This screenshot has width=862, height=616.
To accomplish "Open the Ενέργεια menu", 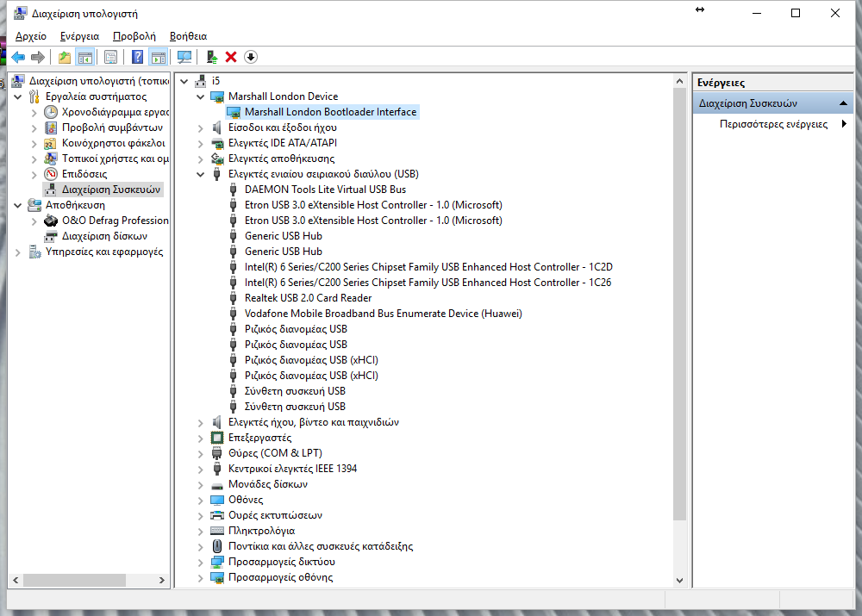I will 79,36.
